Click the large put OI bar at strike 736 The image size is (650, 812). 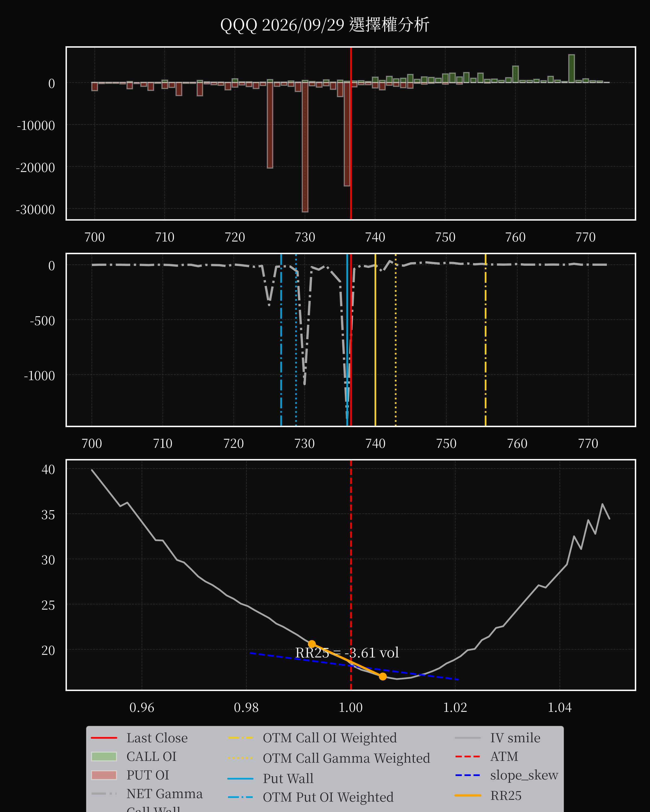point(347,134)
